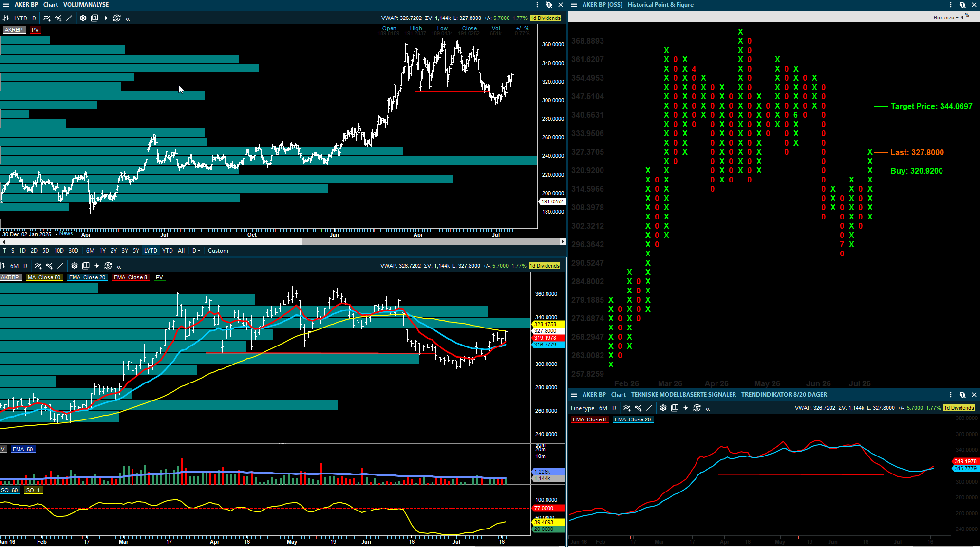Toggle SO 60 stochastic indicator label
The image size is (980, 547).
click(x=10, y=490)
